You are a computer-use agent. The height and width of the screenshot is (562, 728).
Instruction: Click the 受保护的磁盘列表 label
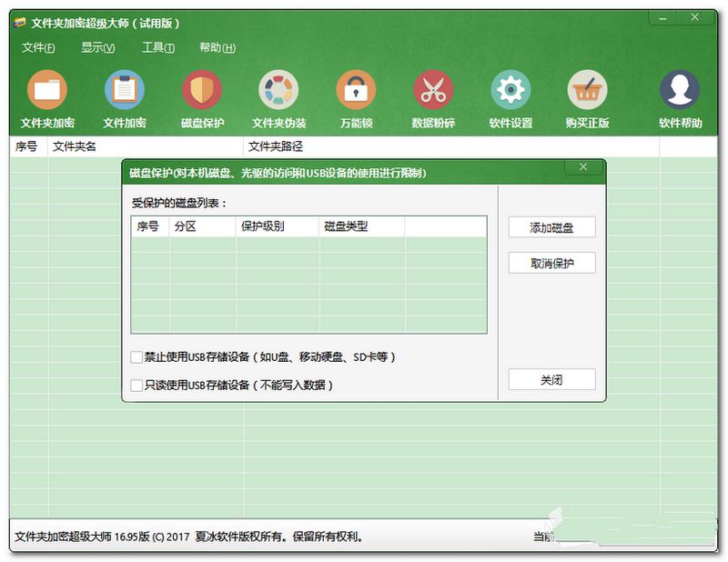(x=178, y=203)
